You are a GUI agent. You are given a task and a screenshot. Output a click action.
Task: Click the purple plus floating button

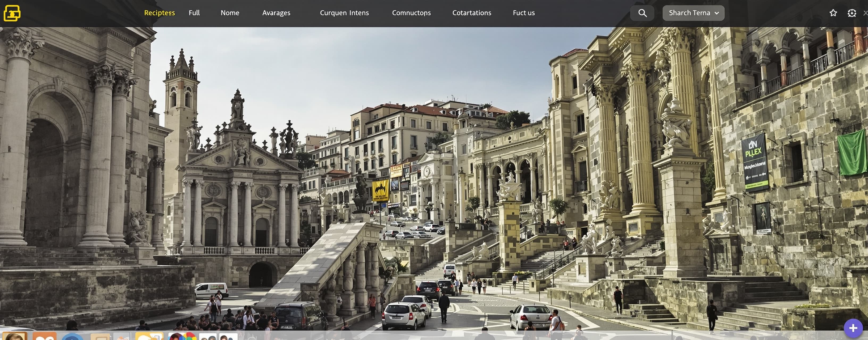click(x=853, y=328)
